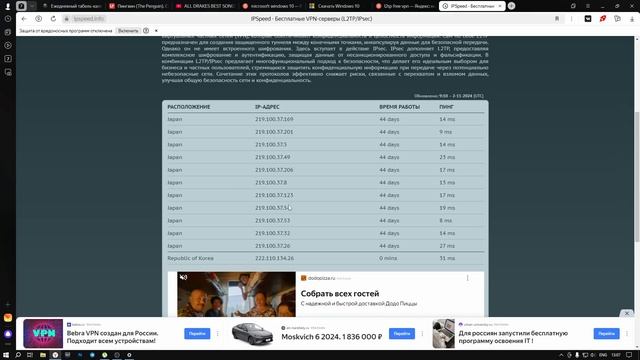Open the IT program ad options dots
Screen dimensions: 640x360
point(627,333)
